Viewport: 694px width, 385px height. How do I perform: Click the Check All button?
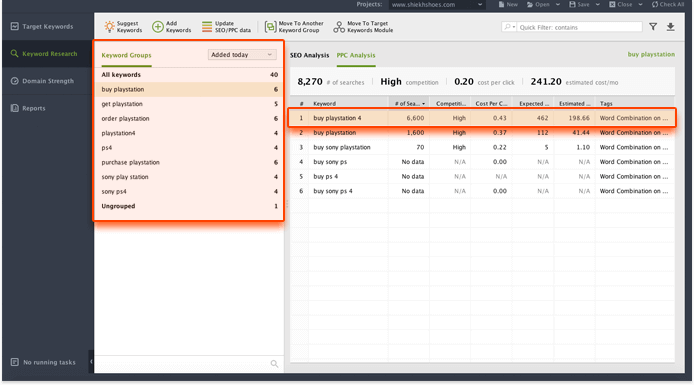pos(667,4)
